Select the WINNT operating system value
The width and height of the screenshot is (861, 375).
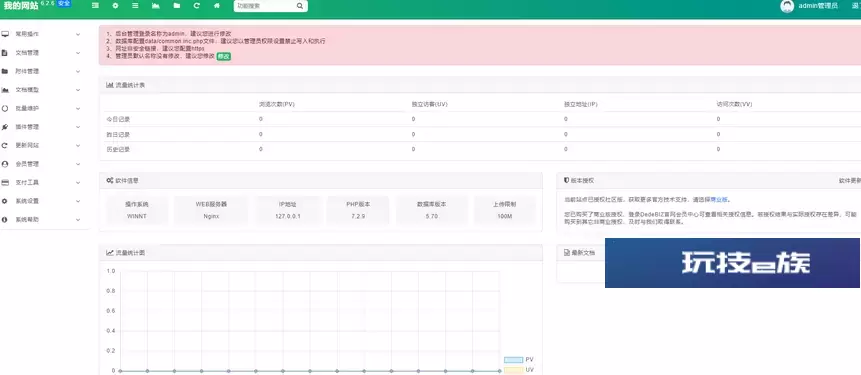pyautogui.click(x=137, y=216)
